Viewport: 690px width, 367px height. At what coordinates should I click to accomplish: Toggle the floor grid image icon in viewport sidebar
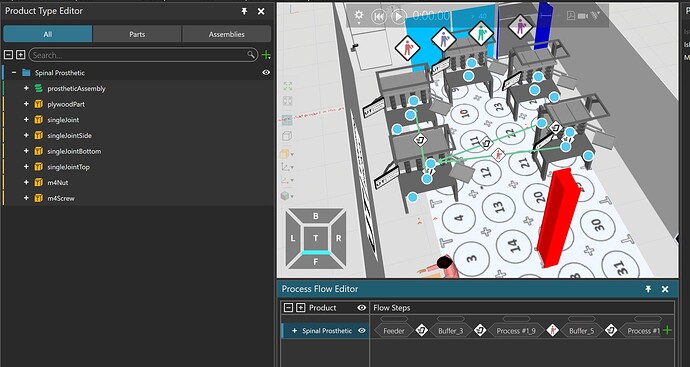[287, 120]
